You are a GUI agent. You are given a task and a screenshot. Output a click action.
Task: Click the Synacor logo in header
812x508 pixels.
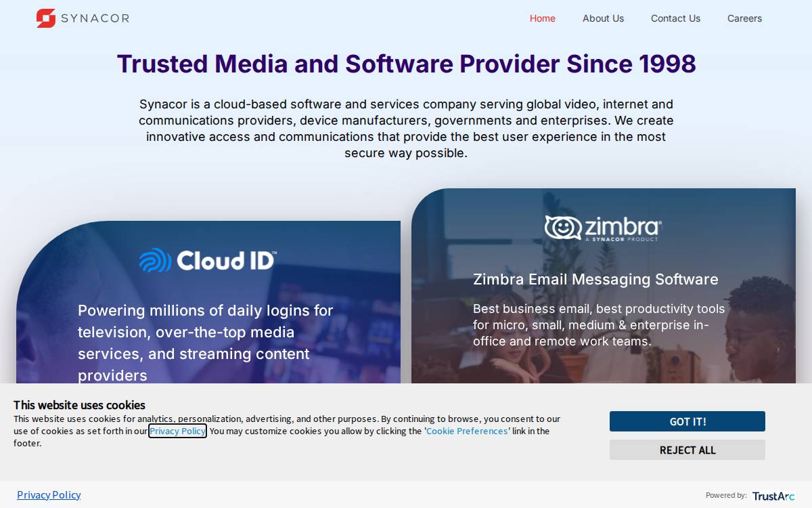tap(83, 18)
